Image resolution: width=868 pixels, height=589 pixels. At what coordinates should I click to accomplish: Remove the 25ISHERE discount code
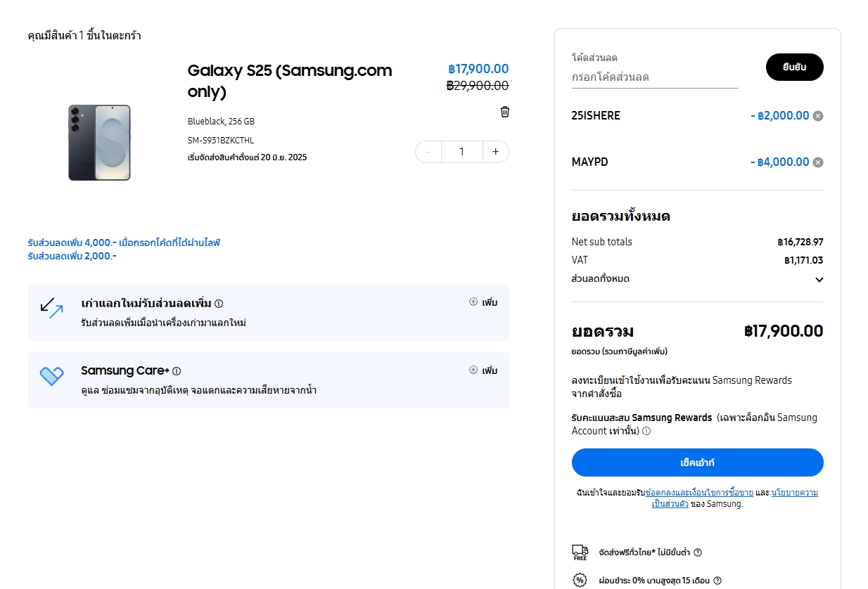click(x=818, y=116)
